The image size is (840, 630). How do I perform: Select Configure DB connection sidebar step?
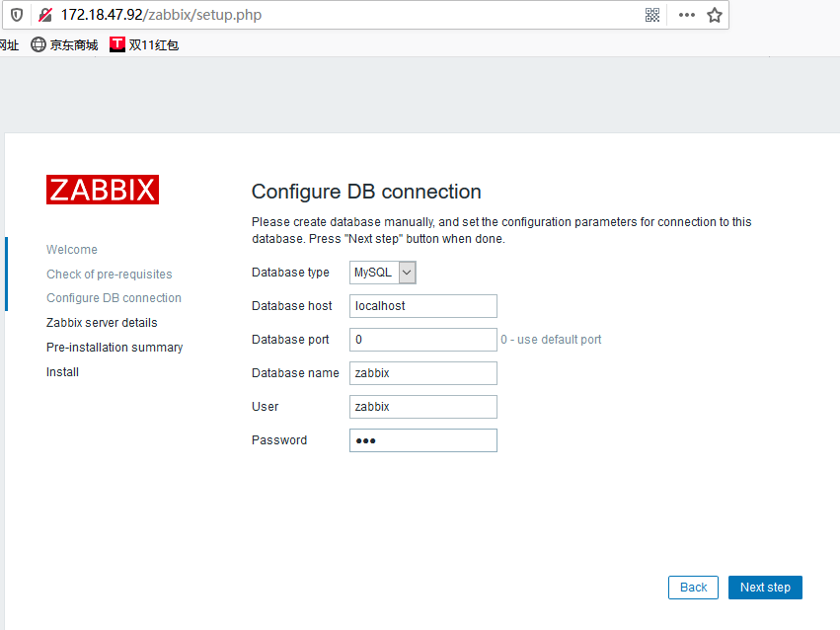[x=114, y=298]
